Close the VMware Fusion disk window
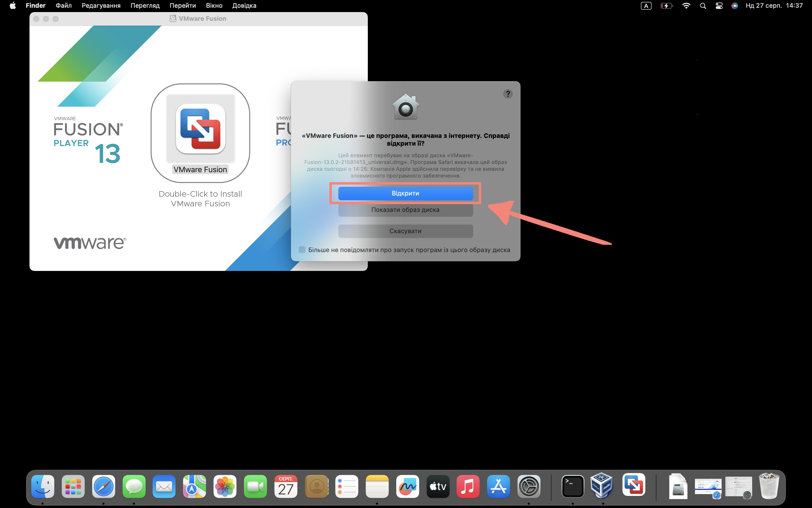Image resolution: width=812 pixels, height=508 pixels. tap(36, 19)
